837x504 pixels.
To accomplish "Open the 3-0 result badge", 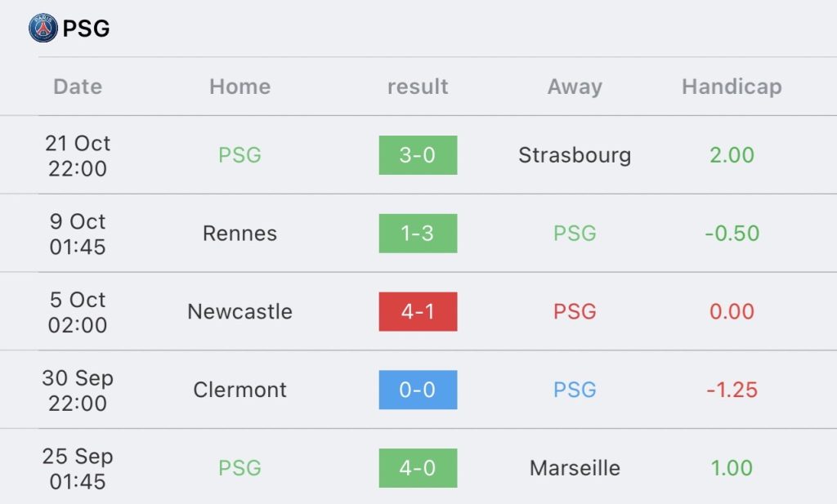I will tap(418, 155).
